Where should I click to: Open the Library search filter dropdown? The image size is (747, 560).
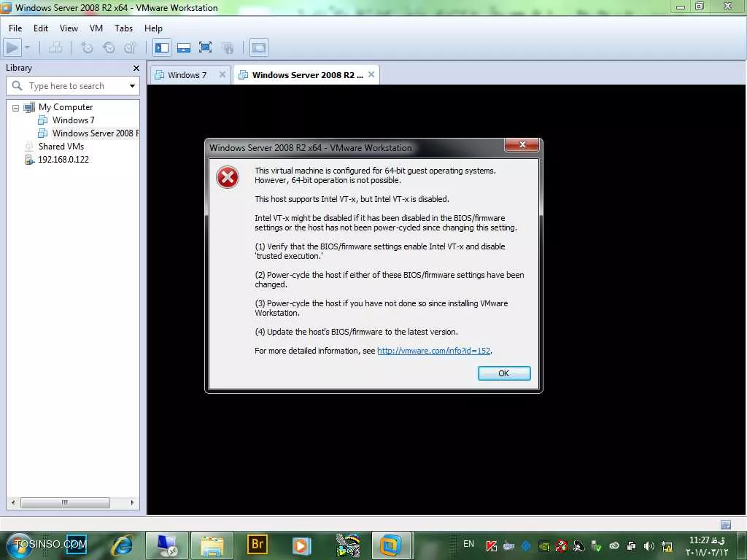[132, 86]
